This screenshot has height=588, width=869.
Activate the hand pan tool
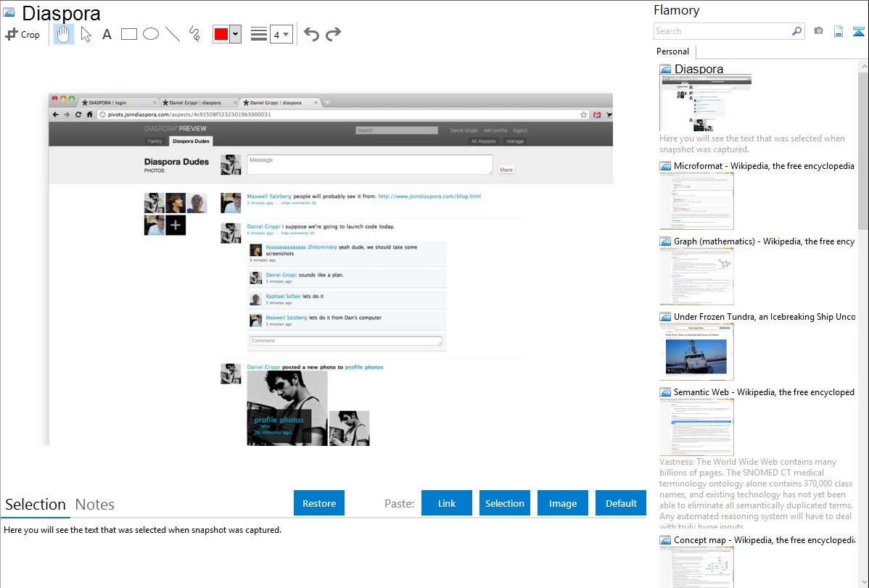[63, 34]
